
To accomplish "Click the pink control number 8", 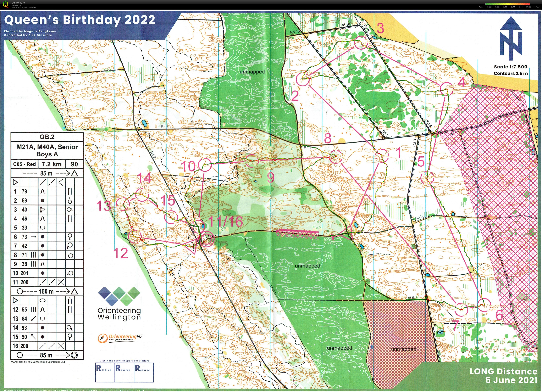I will tap(328, 138).
